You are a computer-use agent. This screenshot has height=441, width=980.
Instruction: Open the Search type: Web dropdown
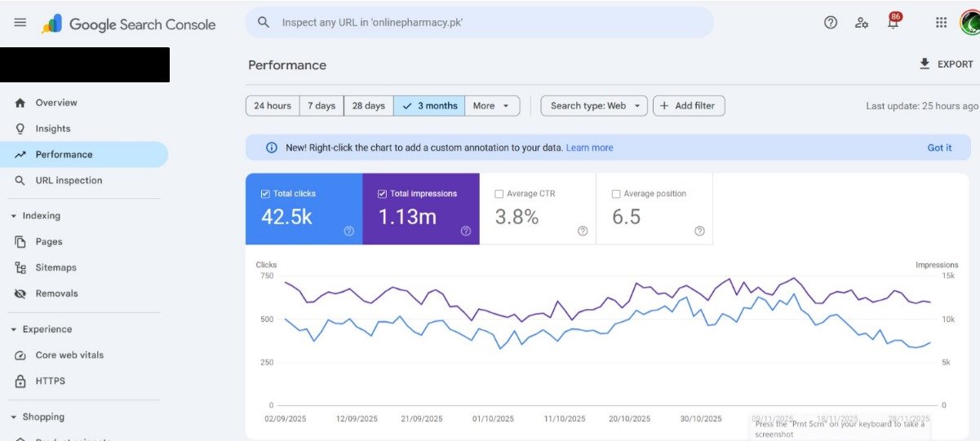tap(594, 106)
